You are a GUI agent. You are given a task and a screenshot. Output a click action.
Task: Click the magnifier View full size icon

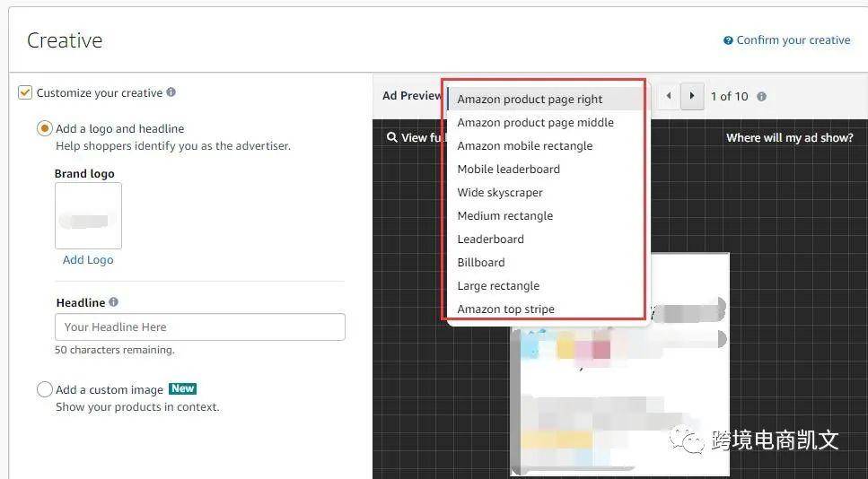(392, 137)
